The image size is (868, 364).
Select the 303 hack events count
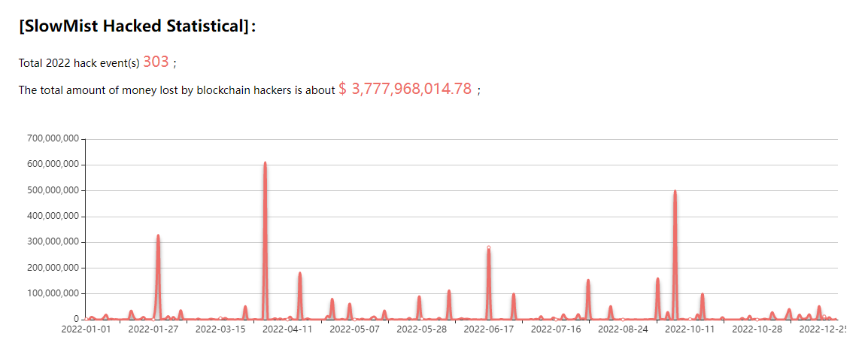(x=156, y=62)
